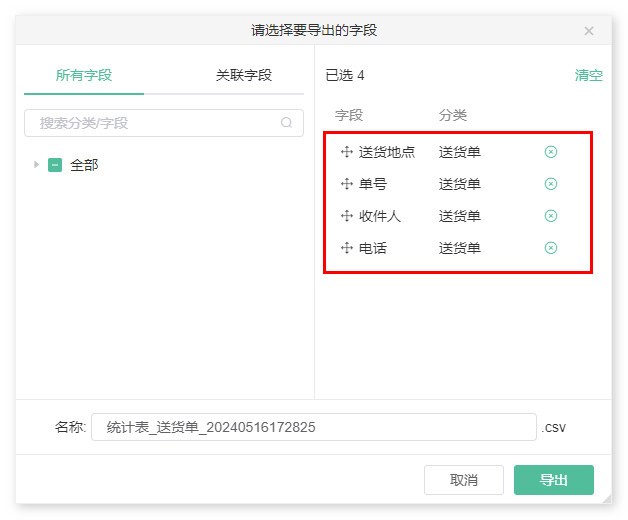
Task: Click 送货单 category in the 单号 row
Action: point(459,184)
